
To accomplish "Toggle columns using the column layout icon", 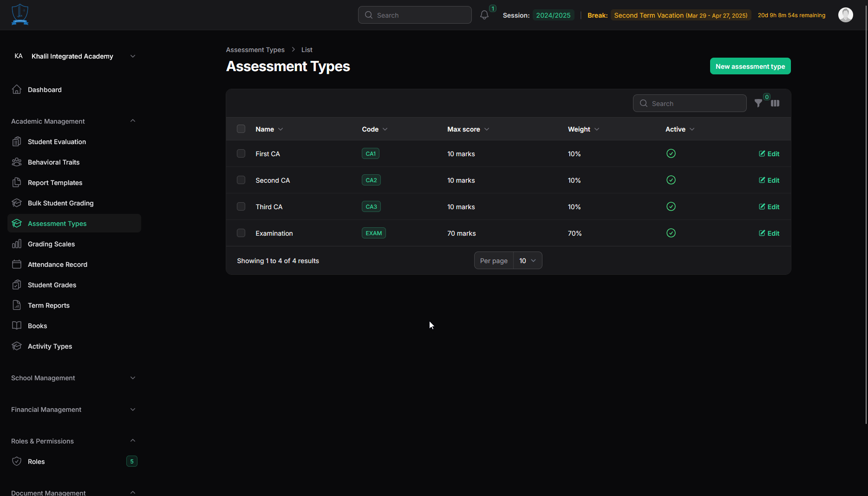I will pyautogui.click(x=775, y=103).
